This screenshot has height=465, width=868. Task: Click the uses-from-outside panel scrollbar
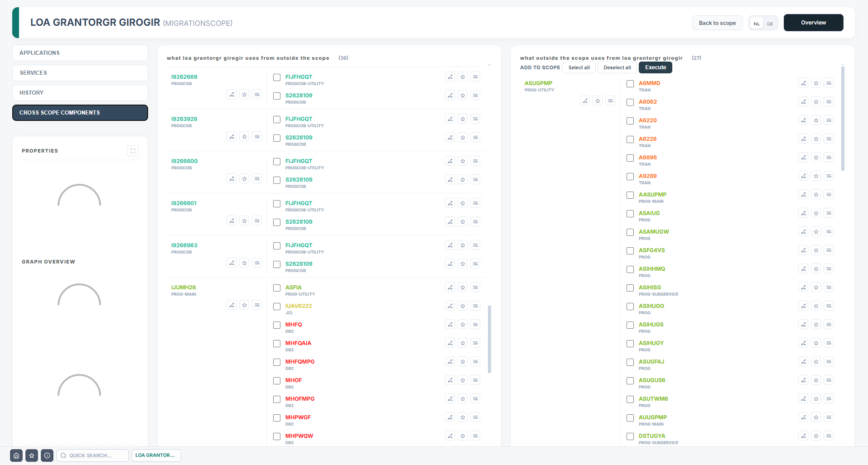coord(489,339)
